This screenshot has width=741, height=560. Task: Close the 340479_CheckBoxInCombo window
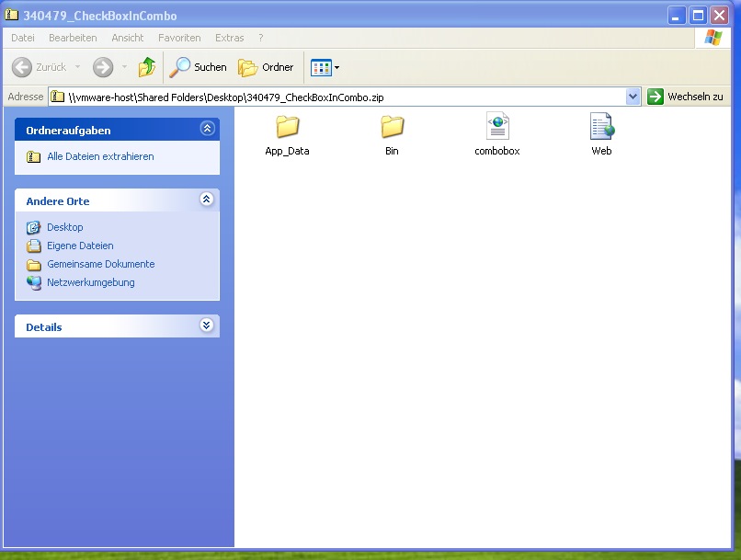[x=720, y=16]
